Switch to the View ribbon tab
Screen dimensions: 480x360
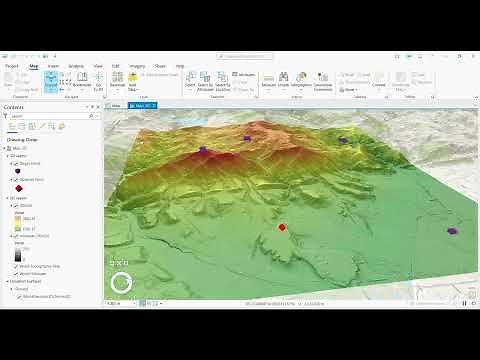pos(98,66)
